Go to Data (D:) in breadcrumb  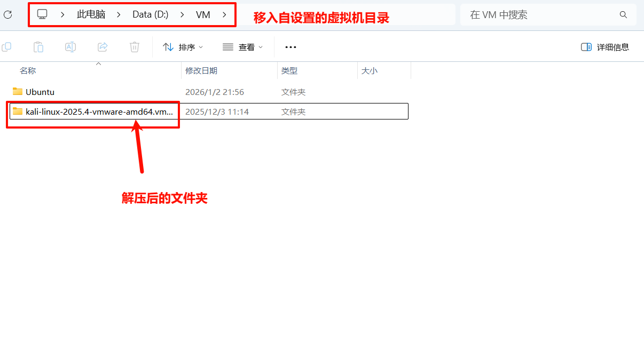coord(150,15)
